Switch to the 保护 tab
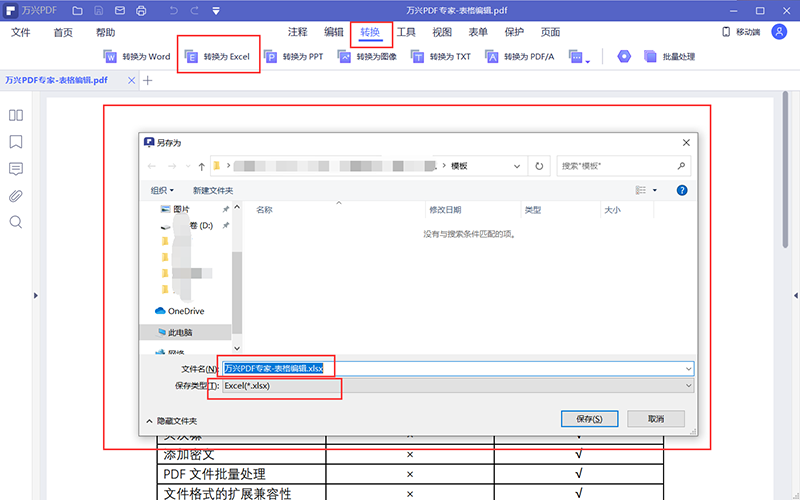The height and width of the screenshot is (500, 800). click(514, 32)
